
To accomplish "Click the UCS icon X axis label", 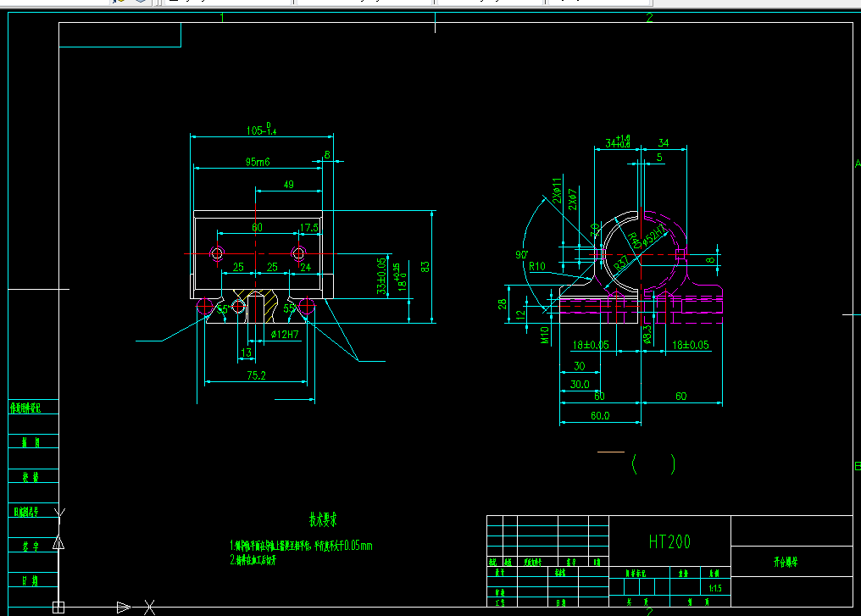I will tap(149, 608).
